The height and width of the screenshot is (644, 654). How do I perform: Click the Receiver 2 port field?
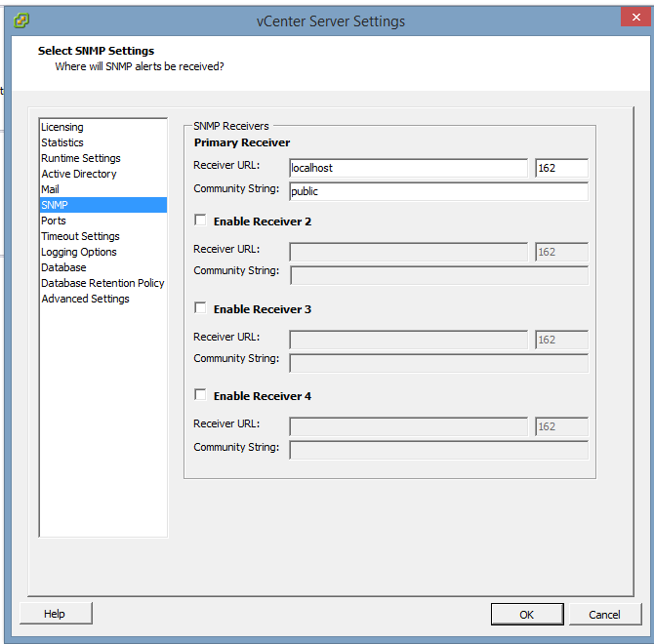(x=561, y=252)
